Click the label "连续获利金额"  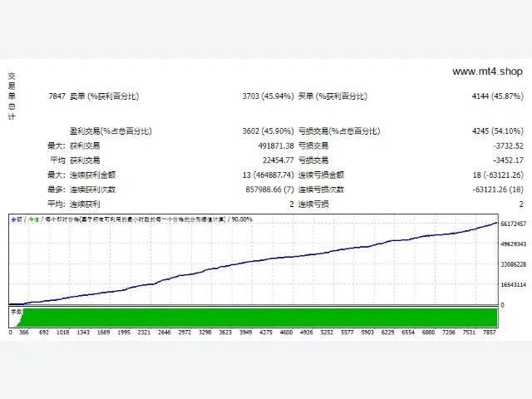point(92,175)
